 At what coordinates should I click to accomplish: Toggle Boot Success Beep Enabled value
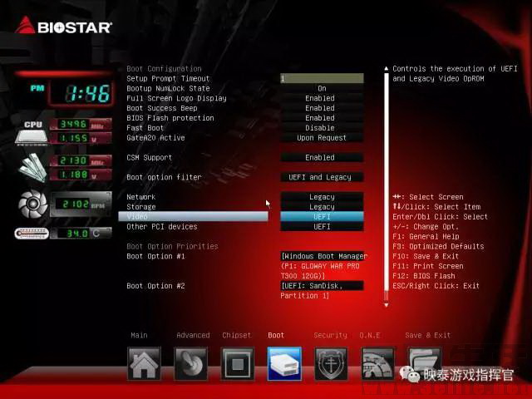[x=322, y=108]
